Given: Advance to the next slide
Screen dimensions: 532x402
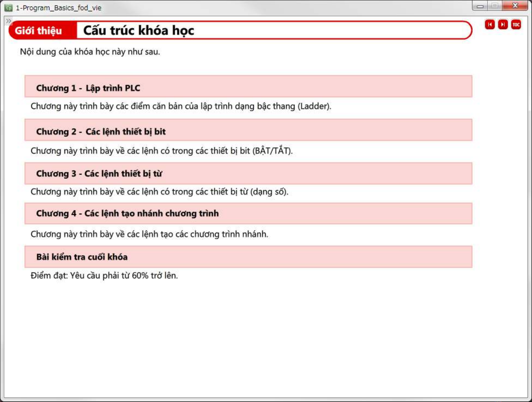Looking at the screenshot, I should point(503,25).
